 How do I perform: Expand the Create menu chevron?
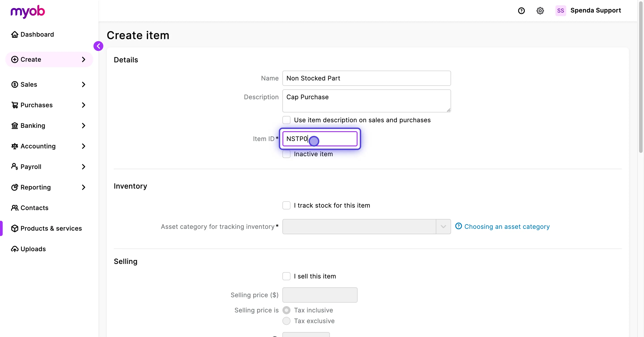(83, 59)
